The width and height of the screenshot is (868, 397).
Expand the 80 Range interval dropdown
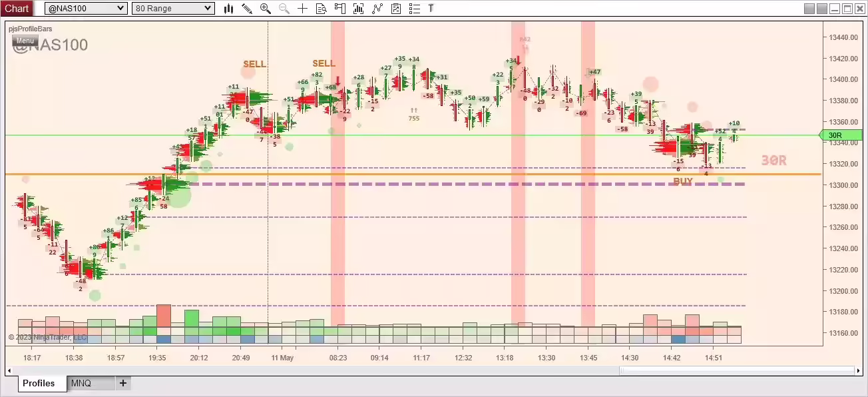click(208, 8)
